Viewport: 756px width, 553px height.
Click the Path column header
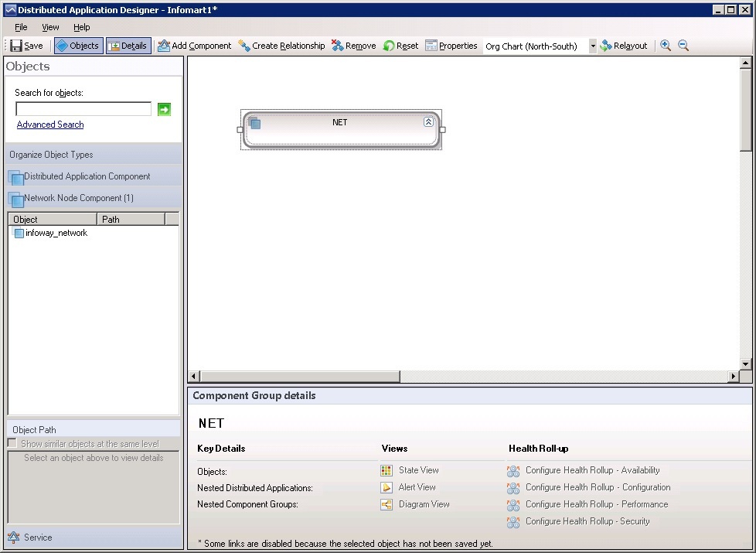[131, 219]
